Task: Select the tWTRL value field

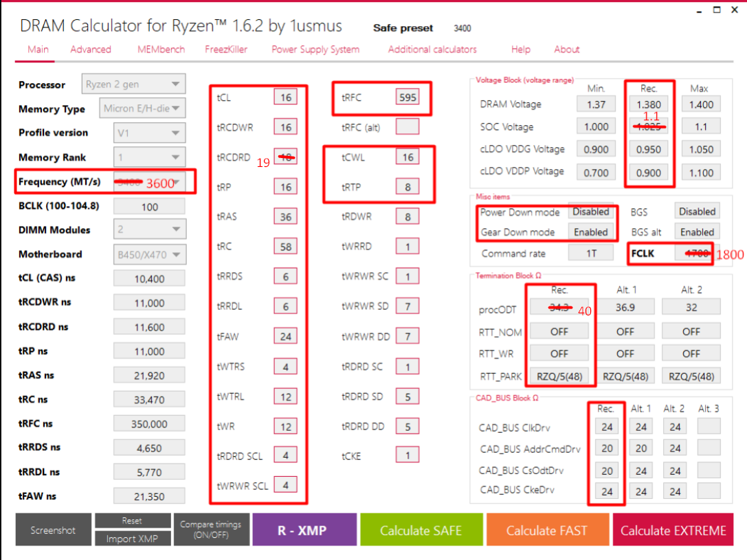Action: pos(285,396)
